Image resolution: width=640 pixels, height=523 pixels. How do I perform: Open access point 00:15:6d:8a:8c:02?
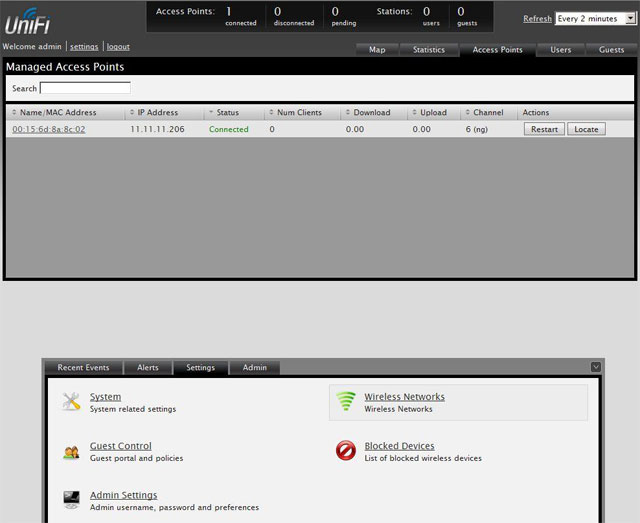point(49,129)
